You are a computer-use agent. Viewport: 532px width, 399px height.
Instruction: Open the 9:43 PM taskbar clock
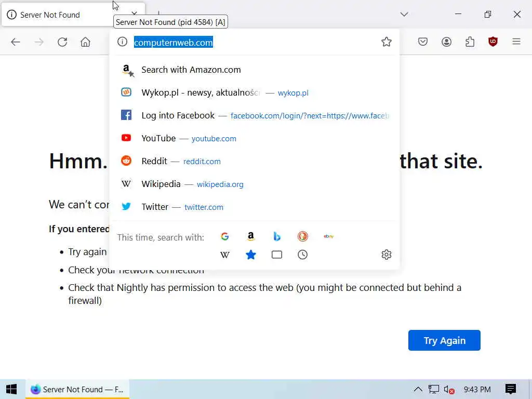[x=477, y=390]
